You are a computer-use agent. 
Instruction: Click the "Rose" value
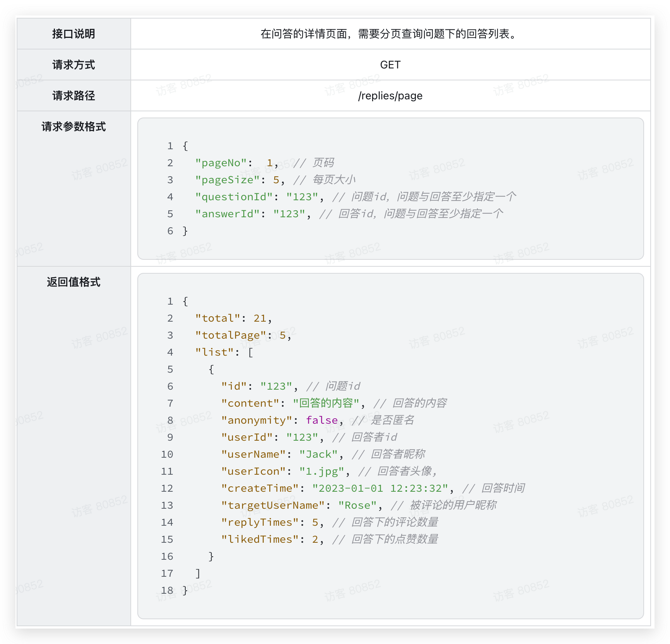(x=357, y=505)
